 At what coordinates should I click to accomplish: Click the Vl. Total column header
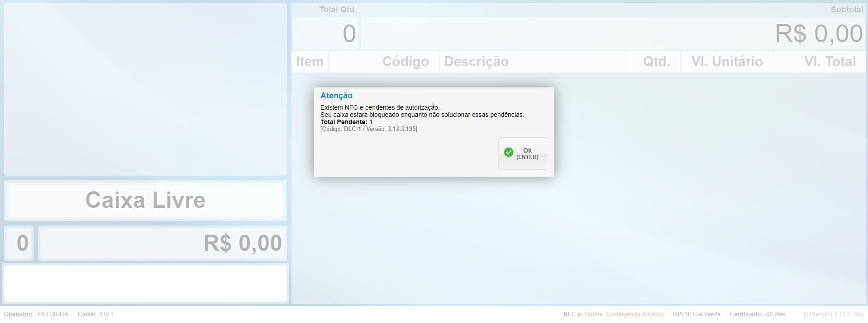(x=820, y=61)
